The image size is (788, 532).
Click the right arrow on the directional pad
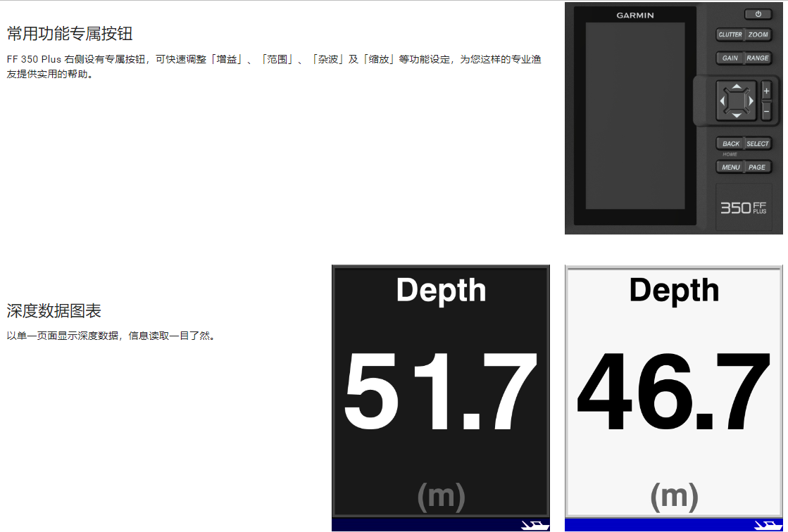point(751,101)
